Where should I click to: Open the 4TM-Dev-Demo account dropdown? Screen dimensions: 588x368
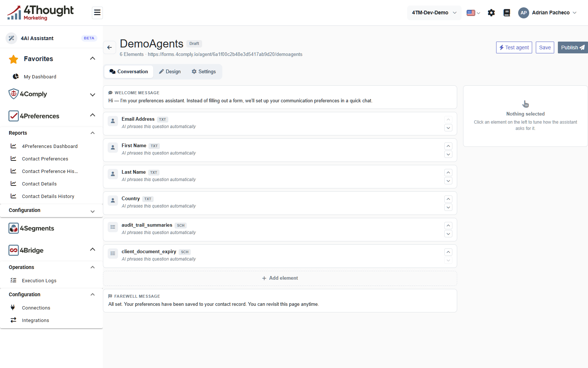[x=434, y=13]
